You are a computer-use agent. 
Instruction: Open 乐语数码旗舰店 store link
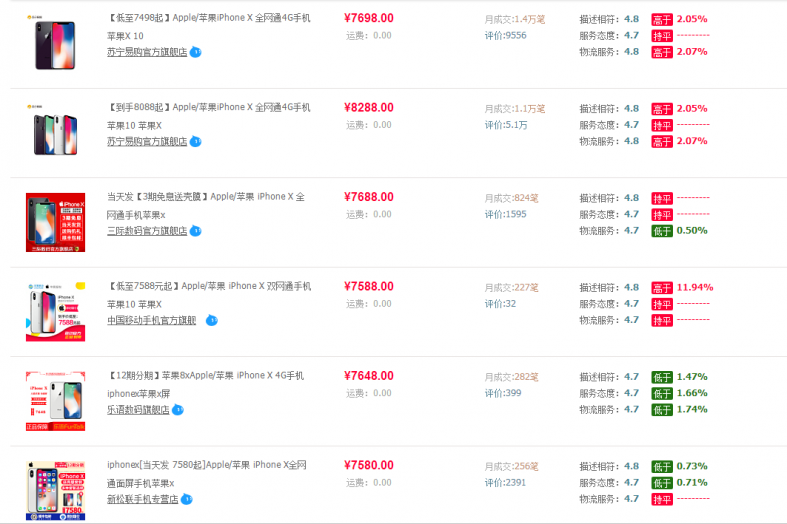tap(138, 410)
